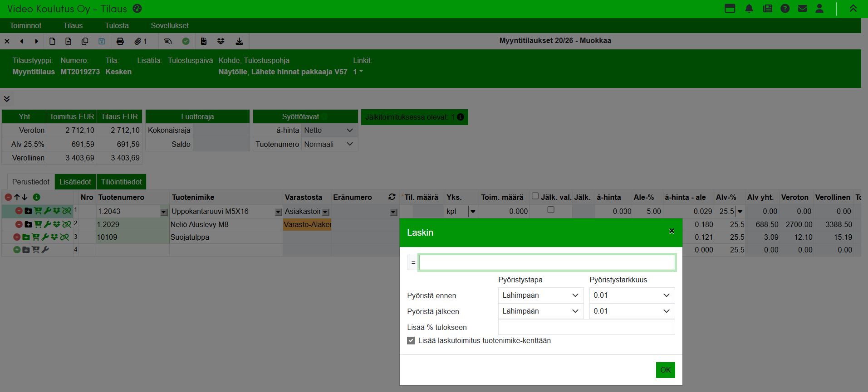868x392 pixels.
Task: Toggle the Jälk. val. header checkbox
Action: click(x=535, y=196)
